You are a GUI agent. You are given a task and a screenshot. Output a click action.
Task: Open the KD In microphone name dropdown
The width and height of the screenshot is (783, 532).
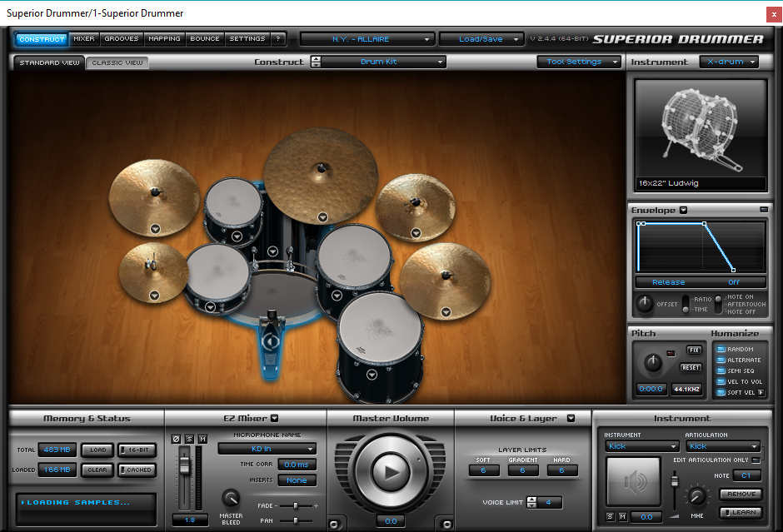tap(267, 449)
